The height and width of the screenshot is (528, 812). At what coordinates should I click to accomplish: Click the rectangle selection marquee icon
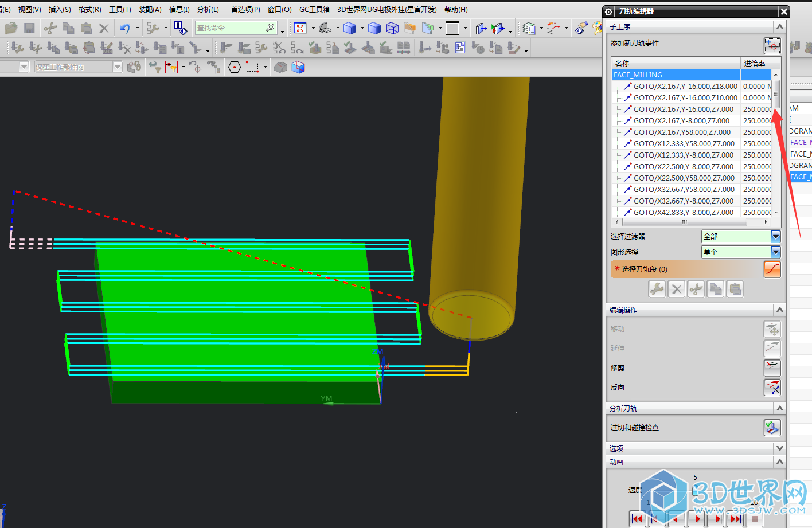(x=252, y=67)
